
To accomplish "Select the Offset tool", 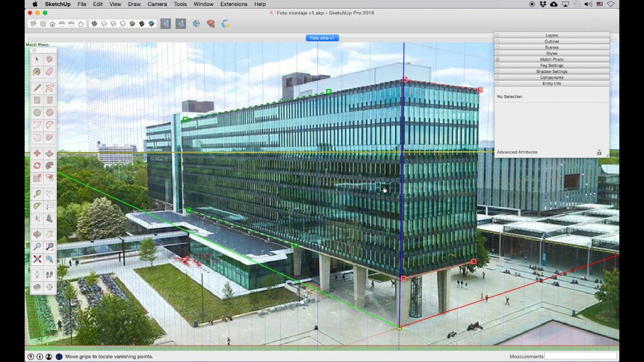I will [x=49, y=178].
